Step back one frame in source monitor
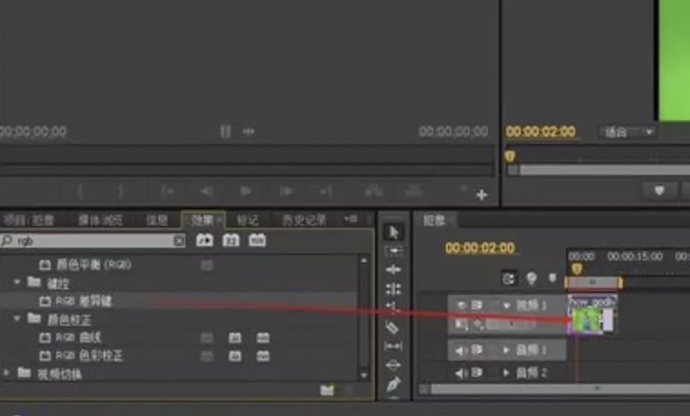Image resolution: width=690 pixels, height=416 pixels. [206, 191]
